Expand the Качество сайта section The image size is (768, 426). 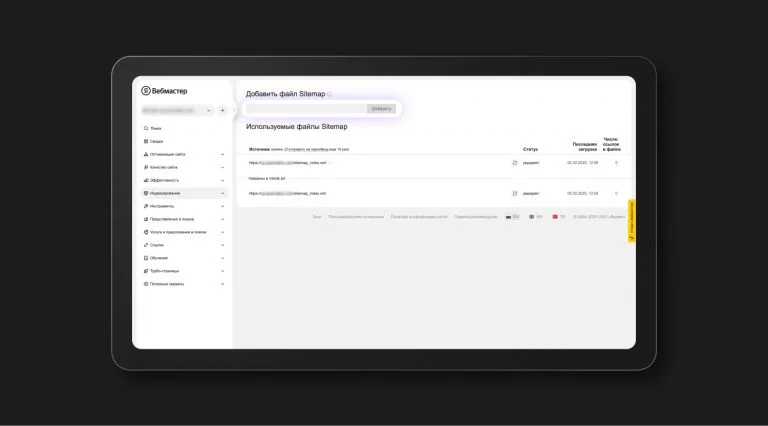click(184, 167)
